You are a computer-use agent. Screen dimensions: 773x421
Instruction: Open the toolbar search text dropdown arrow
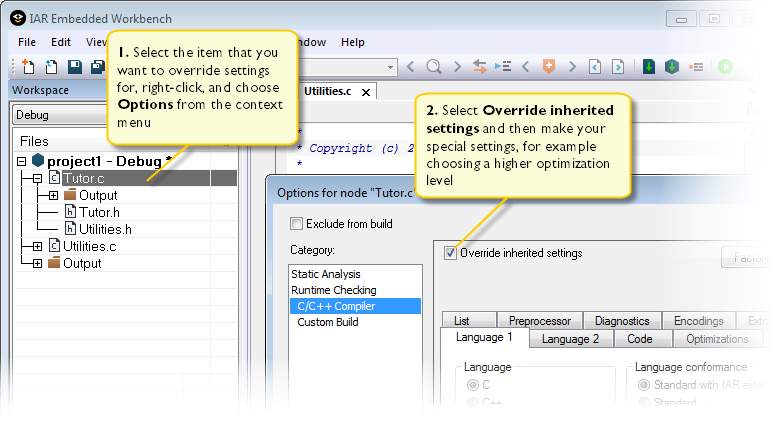(390, 67)
